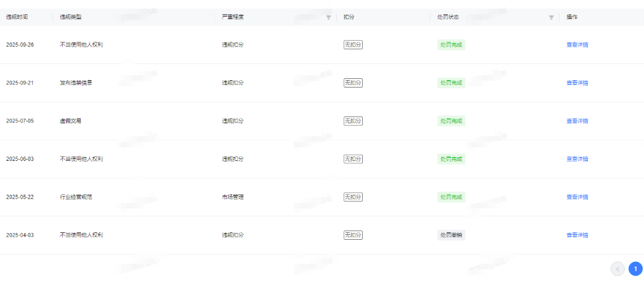Click the 处罚撤销 status tag
This screenshot has width=644, height=286.
450,235
